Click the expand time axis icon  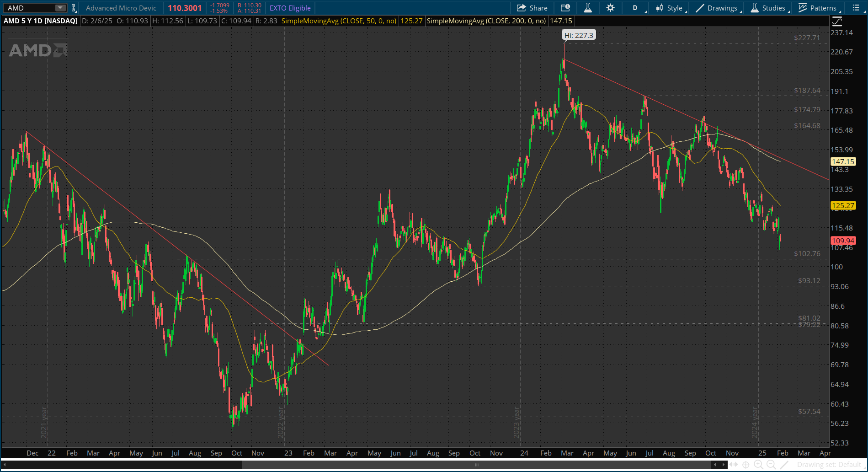(x=733, y=465)
